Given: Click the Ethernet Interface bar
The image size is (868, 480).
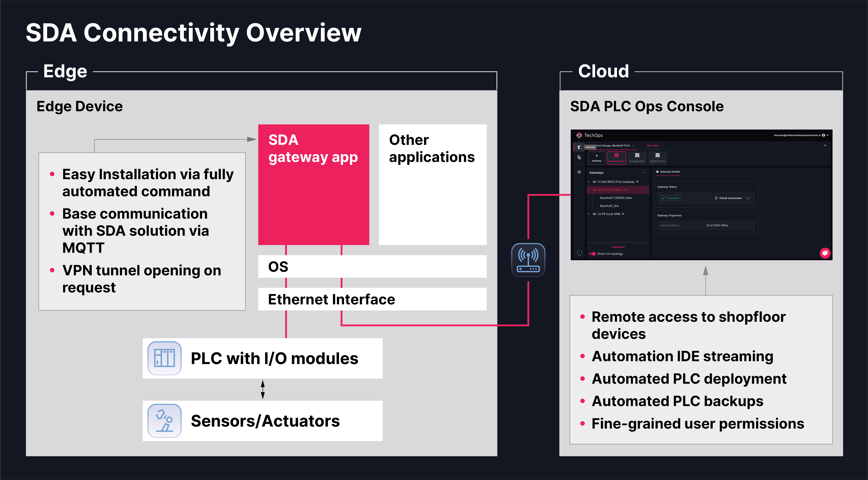Looking at the screenshot, I should 372,299.
